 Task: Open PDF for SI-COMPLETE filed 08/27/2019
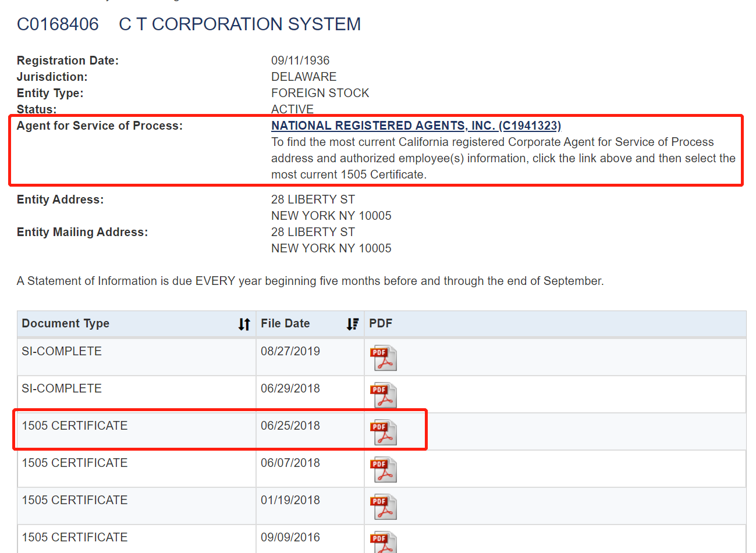point(384,358)
